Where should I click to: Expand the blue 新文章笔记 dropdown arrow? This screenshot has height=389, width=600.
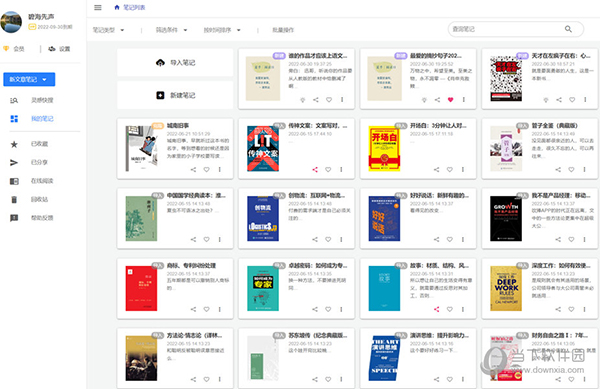[x=44, y=80]
